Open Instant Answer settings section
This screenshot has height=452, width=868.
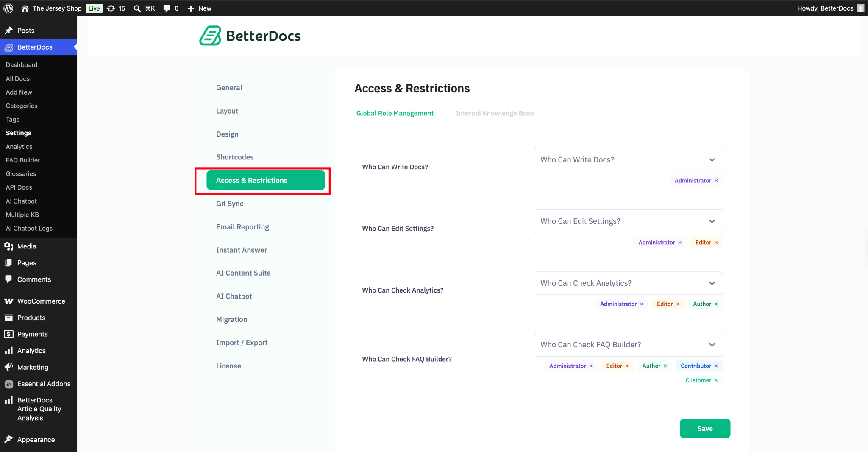(242, 250)
